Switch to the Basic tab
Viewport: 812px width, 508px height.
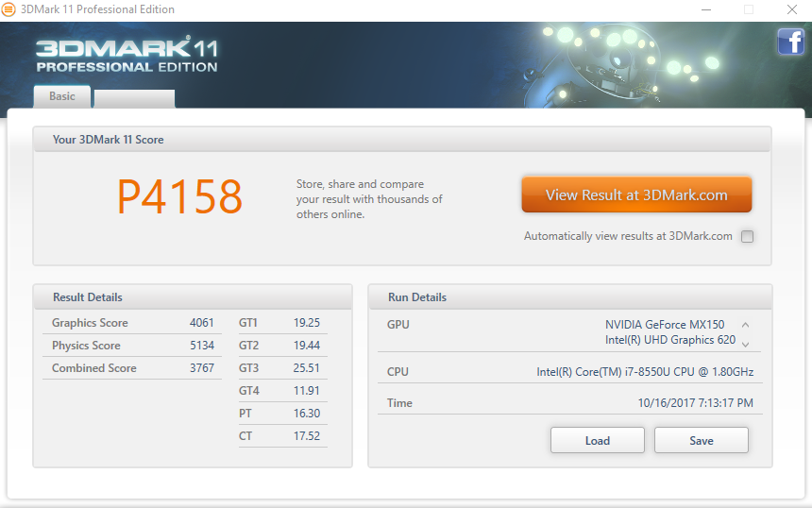(62, 96)
